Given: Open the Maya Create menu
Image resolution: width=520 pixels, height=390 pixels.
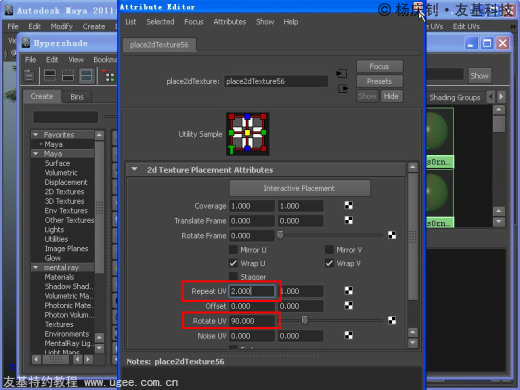Looking at the screenshot, I should 94,26.
